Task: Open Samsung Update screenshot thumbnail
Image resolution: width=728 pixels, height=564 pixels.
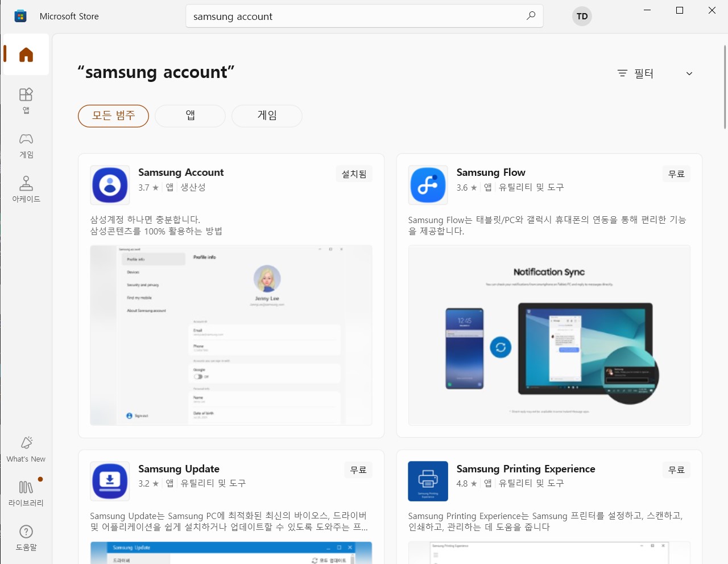Action: 231,553
